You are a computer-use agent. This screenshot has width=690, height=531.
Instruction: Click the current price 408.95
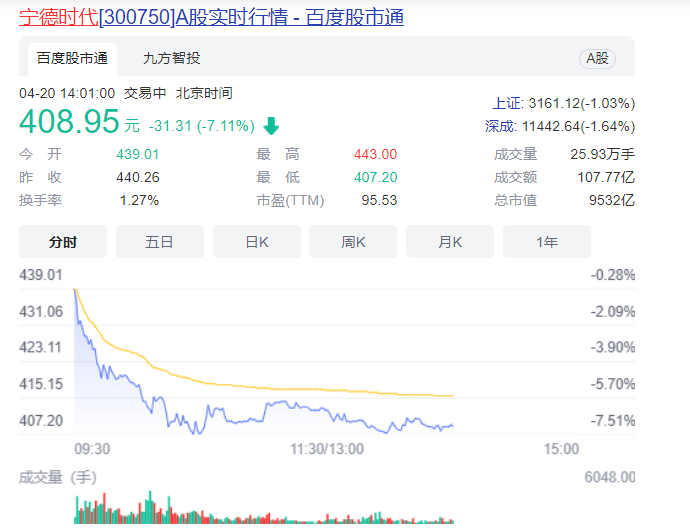(x=69, y=121)
